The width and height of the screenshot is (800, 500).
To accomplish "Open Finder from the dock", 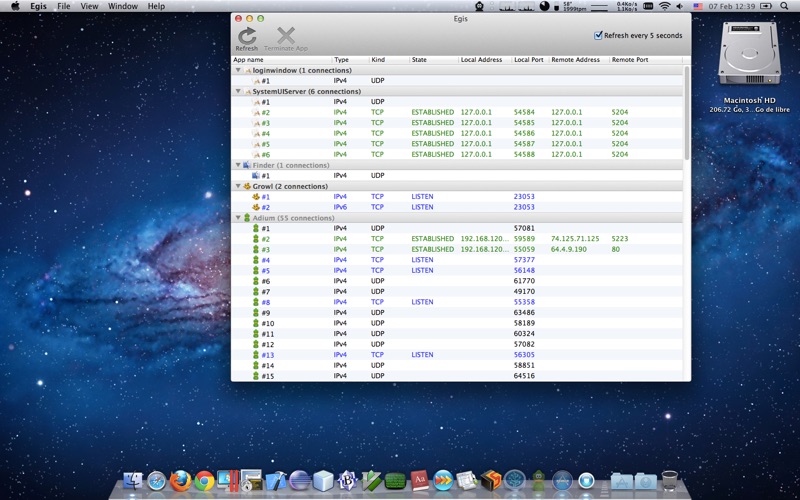I will point(133,482).
